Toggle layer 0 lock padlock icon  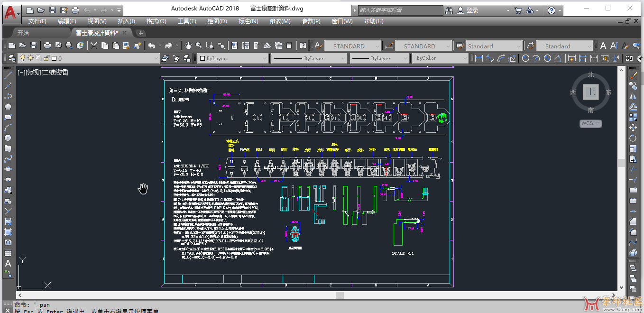coord(47,58)
